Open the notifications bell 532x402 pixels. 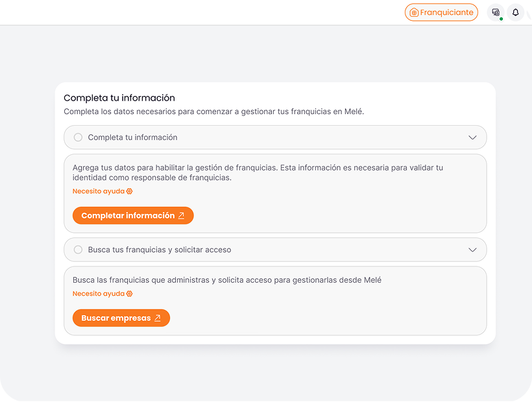[x=516, y=12]
